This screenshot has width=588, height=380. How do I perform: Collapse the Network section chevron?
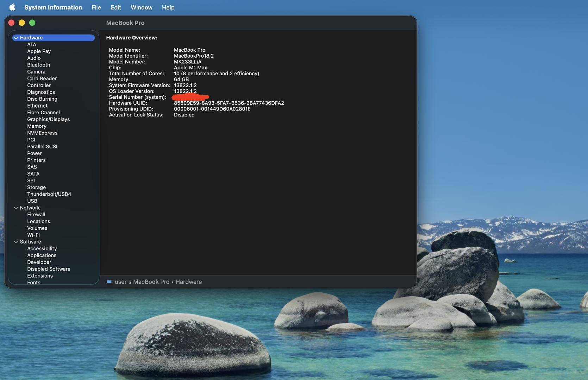click(x=16, y=208)
